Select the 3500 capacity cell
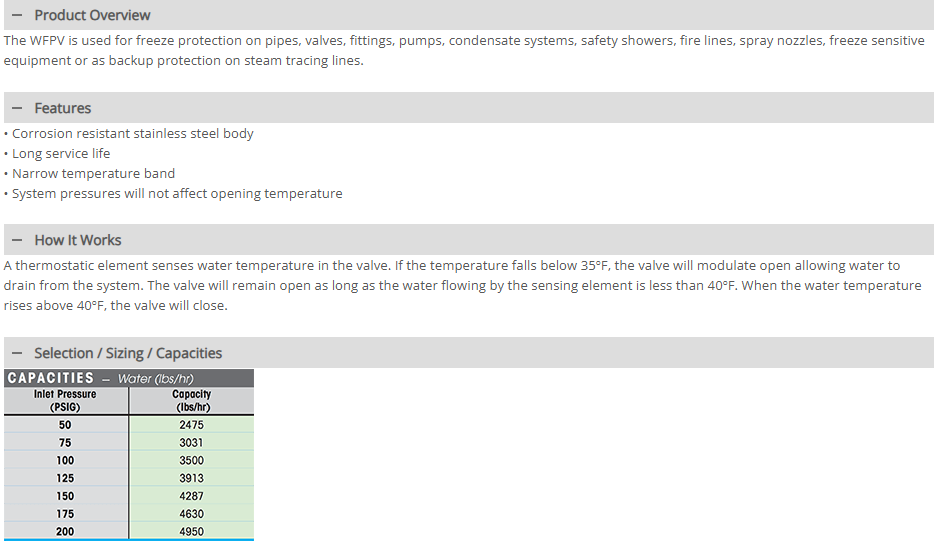Screen dimensions: 938x550 click(x=191, y=460)
